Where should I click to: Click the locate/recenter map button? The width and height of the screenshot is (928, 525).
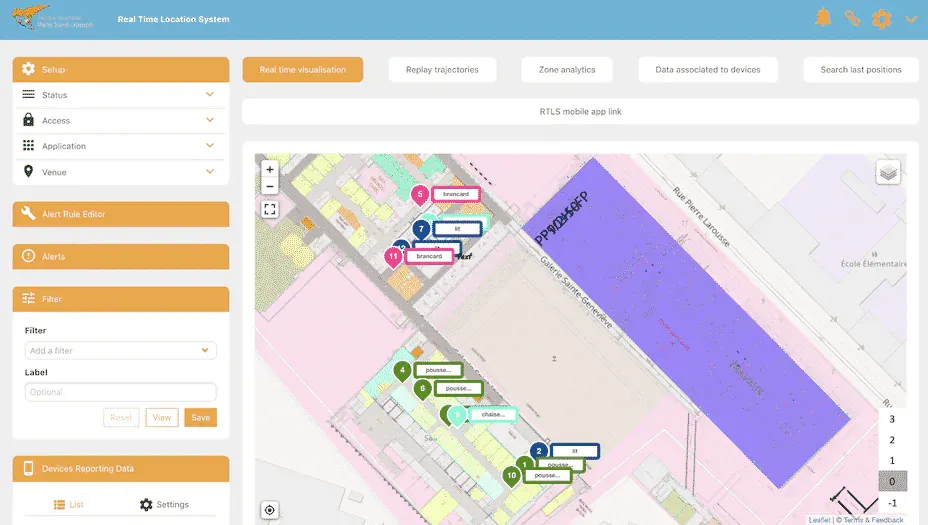pyautogui.click(x=269, y=510)
